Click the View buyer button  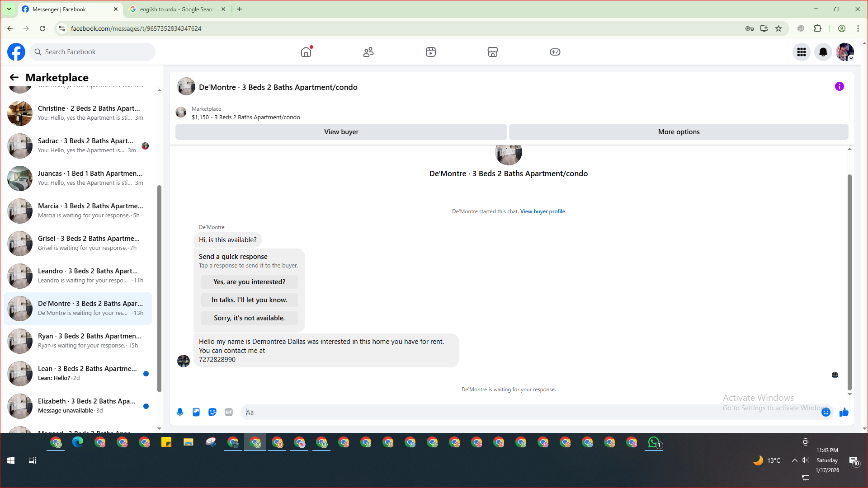coord(341,132)
